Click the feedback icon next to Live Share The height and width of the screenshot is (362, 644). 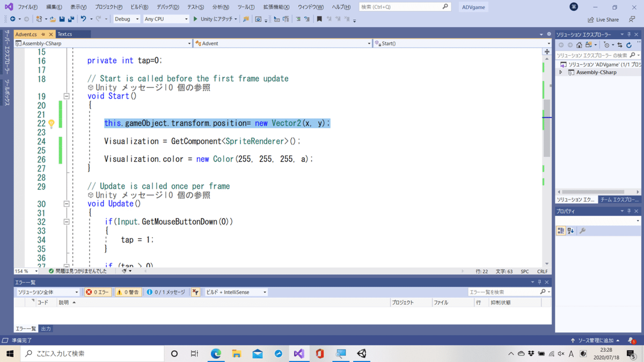632,19
